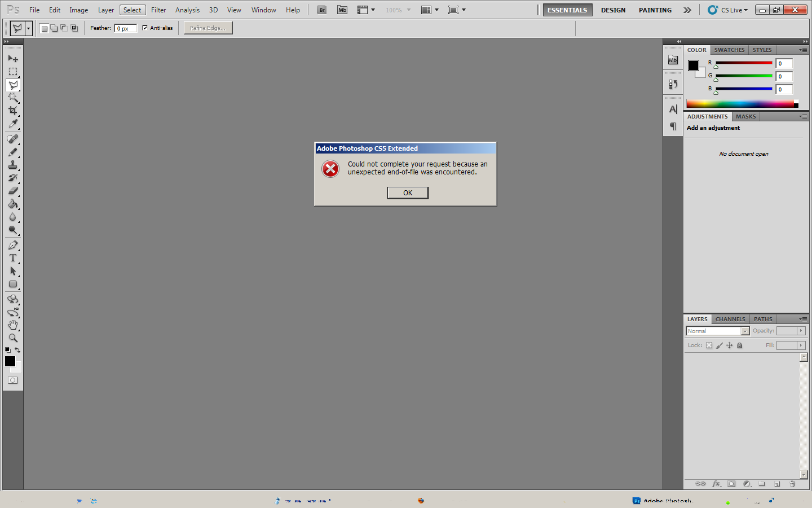Launch Bridge from the application bar
Screen dimensions: 812x508
point(322,10)
